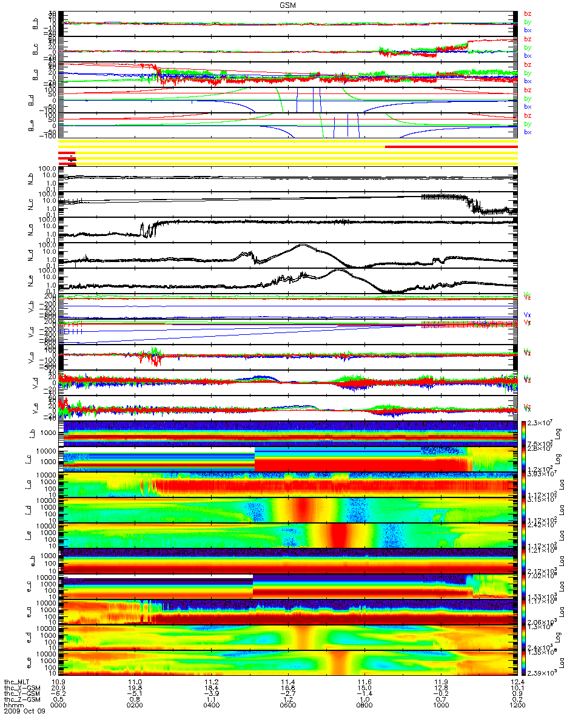Click the thc_X-GSM row label
Viewport: 564px width, 728px height.
pyautogui.click(x=22, y=688)
